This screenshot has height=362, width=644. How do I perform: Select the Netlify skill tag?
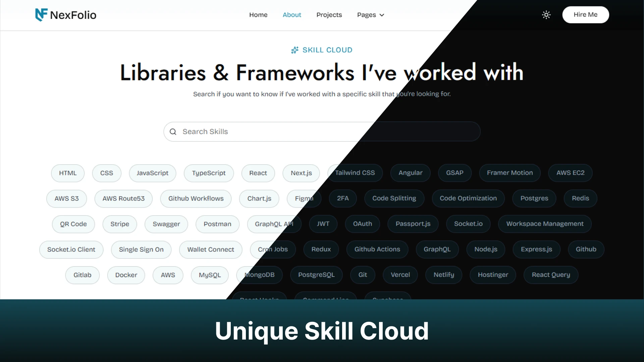pyautogui.click(x=444, y=275)
